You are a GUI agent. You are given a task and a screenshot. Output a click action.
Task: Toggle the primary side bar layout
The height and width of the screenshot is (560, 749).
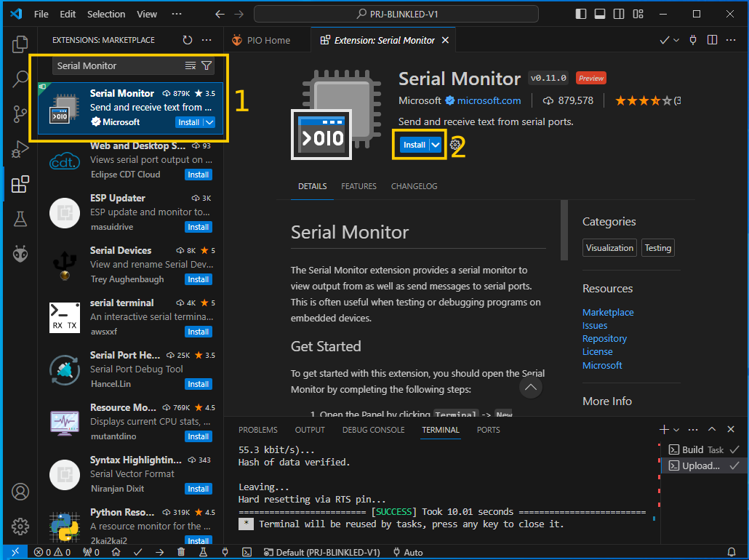[x=581, y=15]
